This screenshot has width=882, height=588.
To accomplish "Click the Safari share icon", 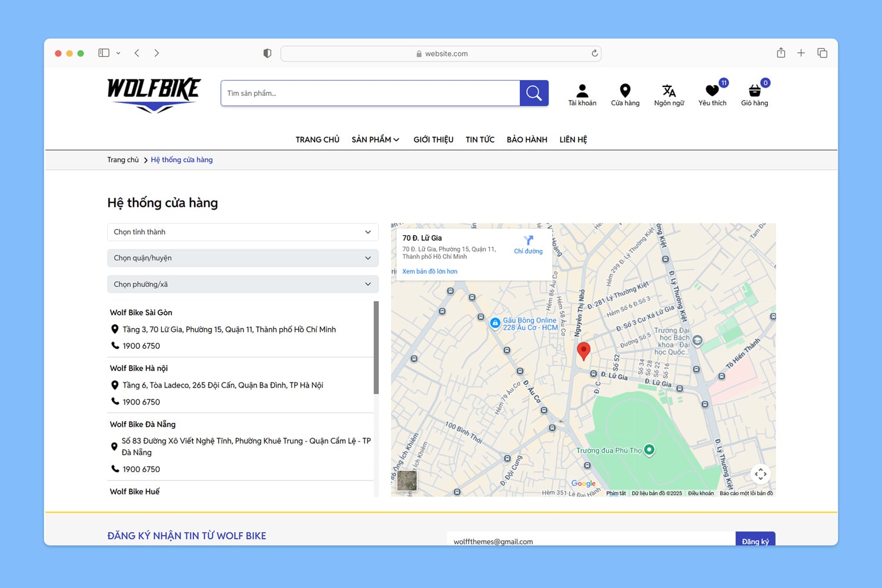I will [781, 53].
